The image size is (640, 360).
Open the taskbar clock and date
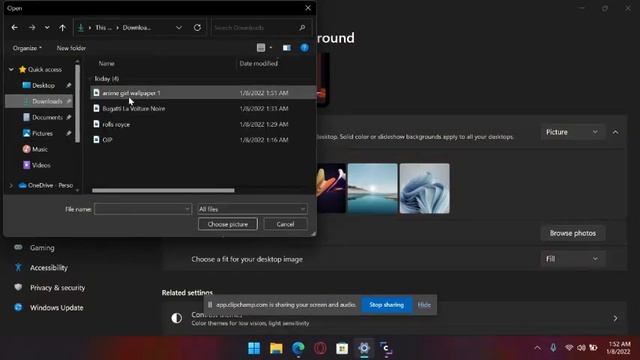click(x=618, y=348)
